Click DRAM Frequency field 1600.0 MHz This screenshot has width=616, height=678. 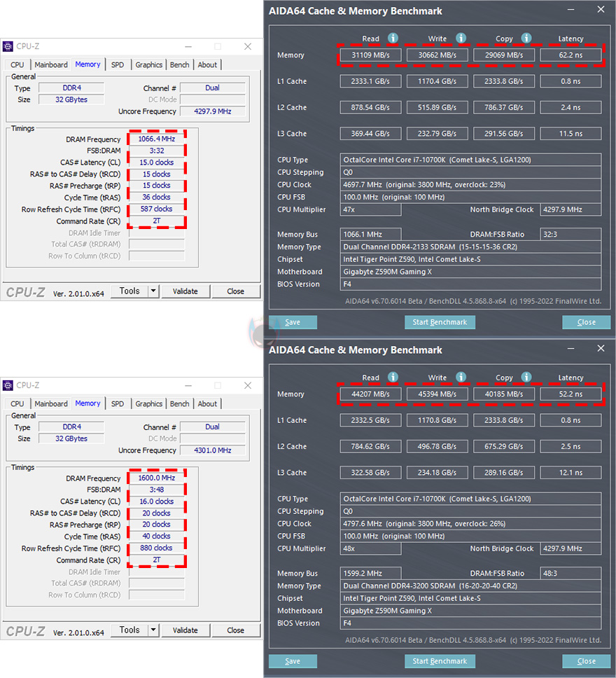tap(157, 478)
